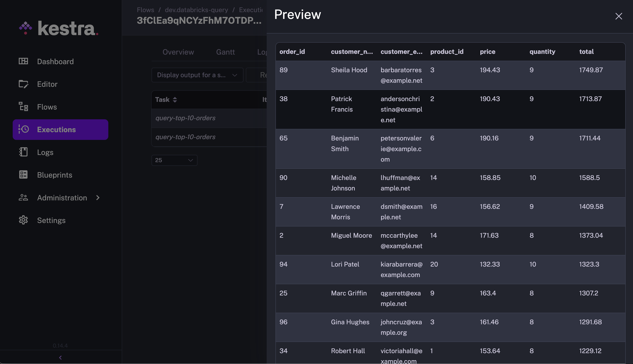Sort the table by Task column
Image resolution: width=633 pixels, height=364 pixels.
click(x=175, y=100)
